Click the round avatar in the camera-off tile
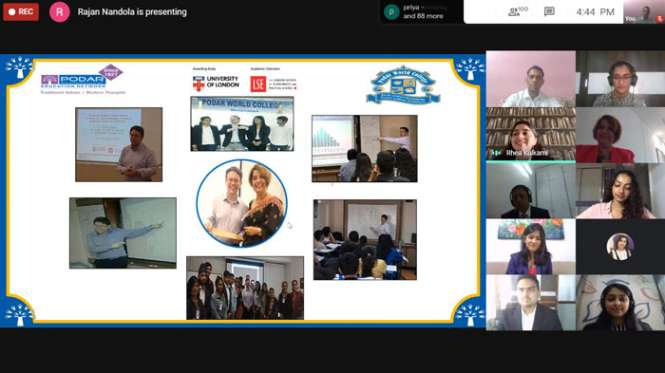The height and width of the screenshot is (373, 665). [x=620, y=247]
